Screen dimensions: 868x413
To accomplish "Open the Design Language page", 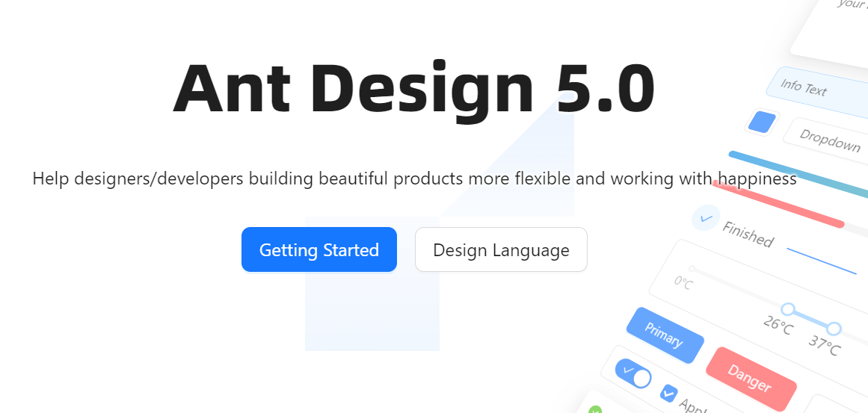I will pyautogui.click(x=501, y=249).
